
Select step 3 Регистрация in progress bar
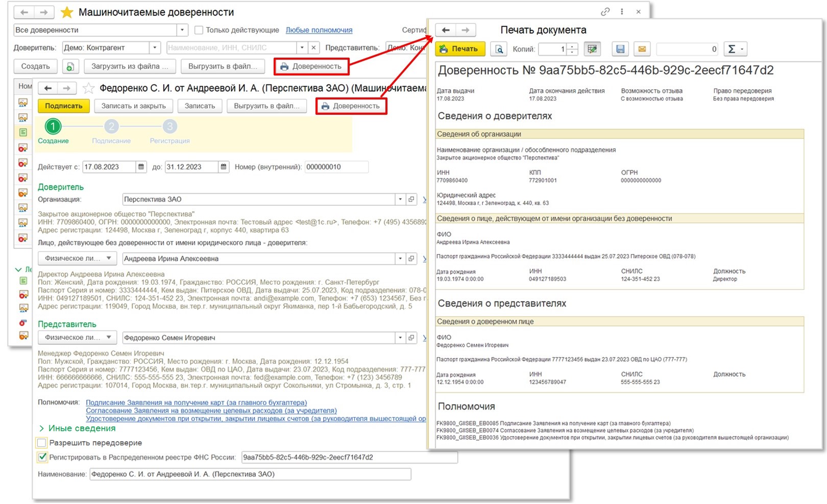pos(170,126)
